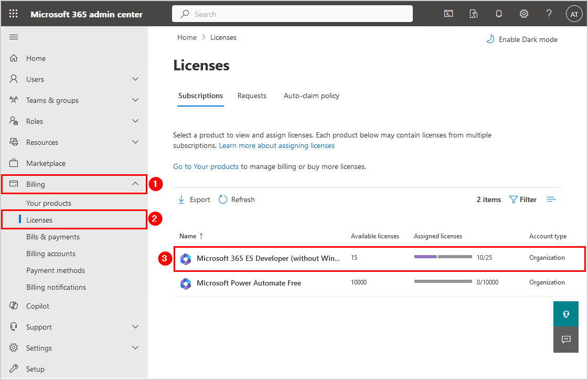Viewport: 588px width, 380px height.
Task: Collapse the navigation menu hamburger icon
Action: [14, 37]
